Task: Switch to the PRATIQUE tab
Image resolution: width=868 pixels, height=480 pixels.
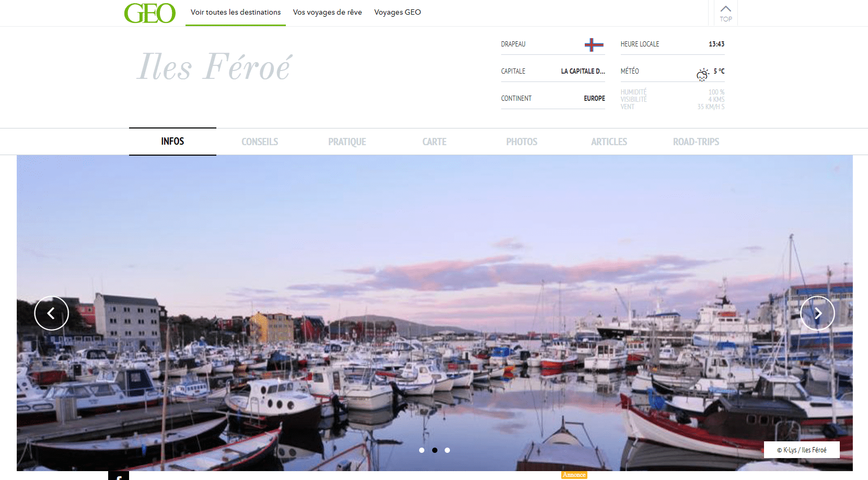Action: (347, 142)
